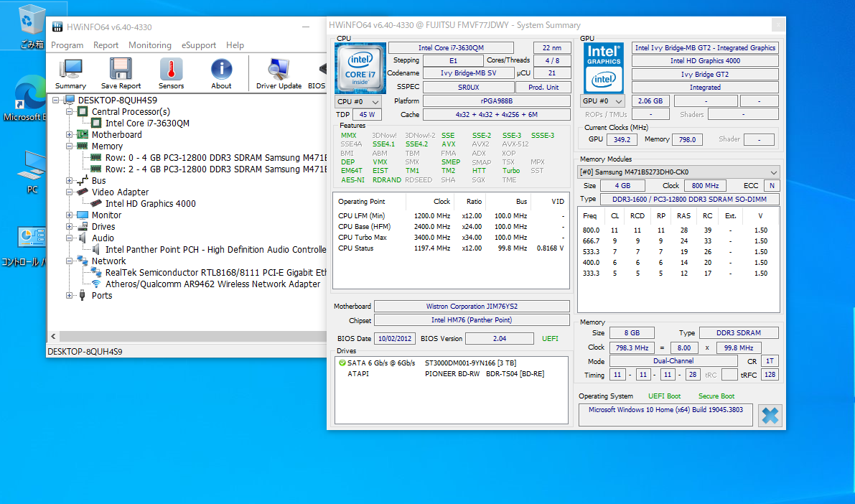Open the Sensors thermometer icon
Screen dimensions: 855x504
[x=171, y=73]
